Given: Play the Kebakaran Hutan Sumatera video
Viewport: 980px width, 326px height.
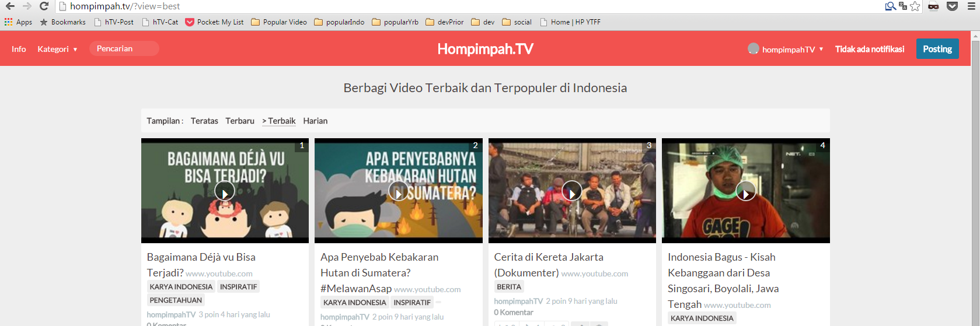Looking at the screenshot, I should [x=399, y=191].
